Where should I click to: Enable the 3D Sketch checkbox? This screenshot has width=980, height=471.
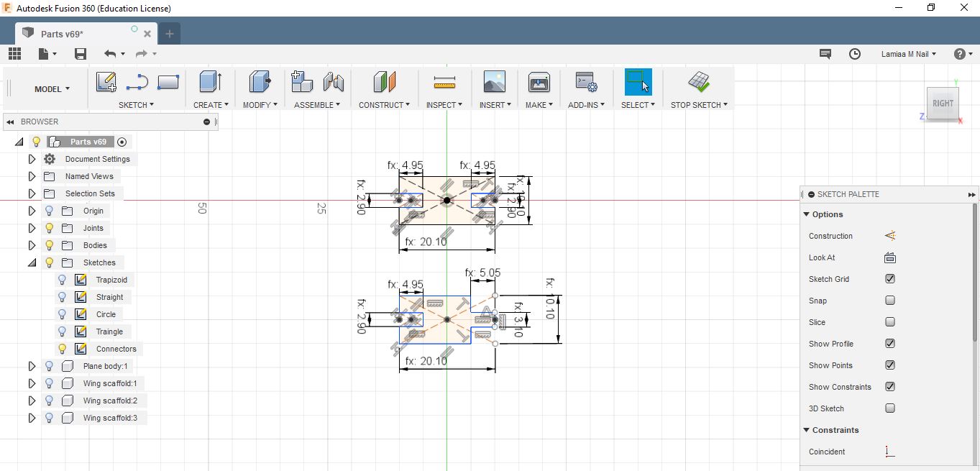click(890, 408)
